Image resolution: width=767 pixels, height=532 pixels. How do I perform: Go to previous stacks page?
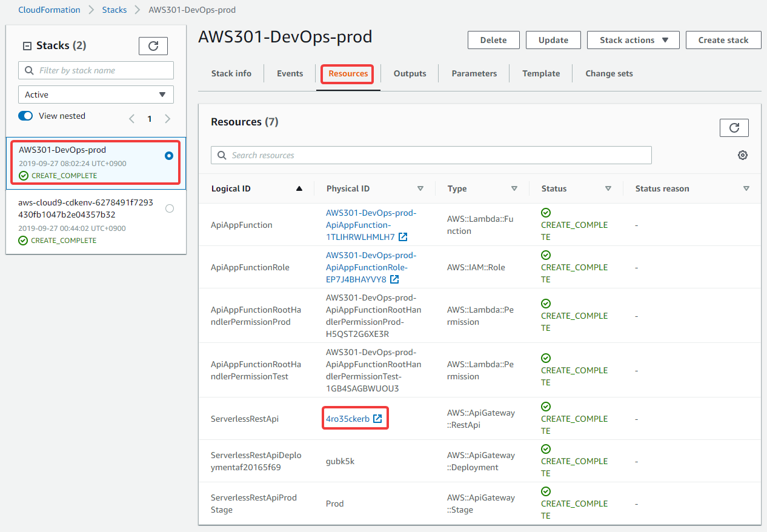(x=131, y=119)
